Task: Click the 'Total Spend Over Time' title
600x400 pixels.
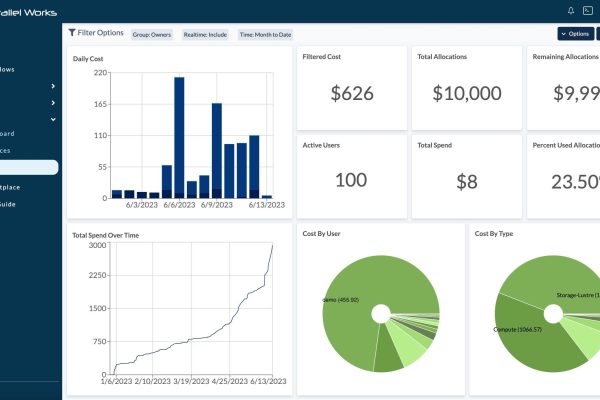Action: click(x=106, y=235)
